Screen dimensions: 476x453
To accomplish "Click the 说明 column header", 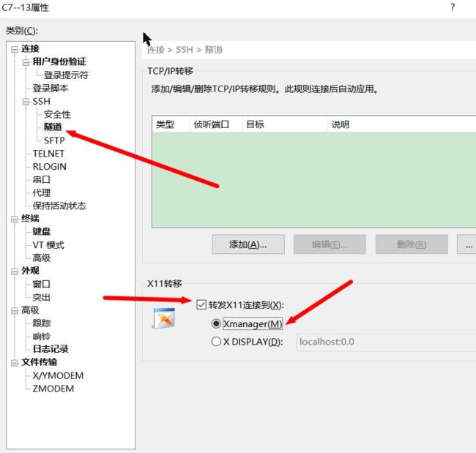I will [x=401, y=124].
